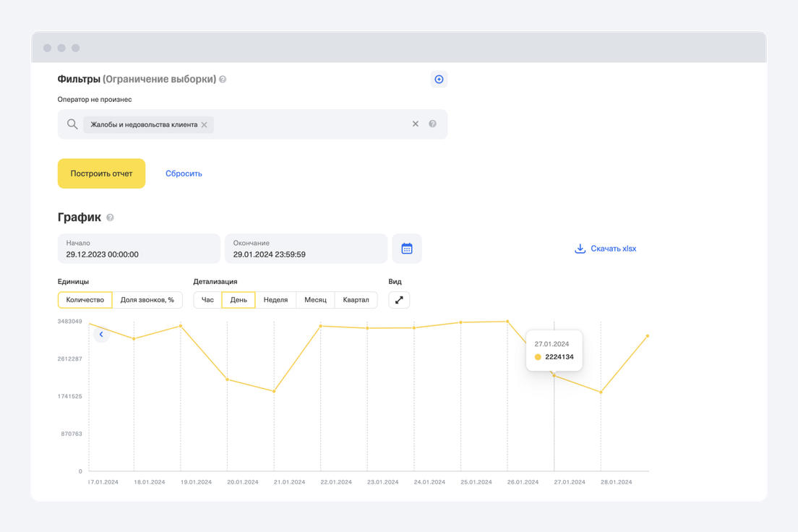Click the chart back chevron arrow
Viewport: 798px width, 532px height.
tap(101, 335)
